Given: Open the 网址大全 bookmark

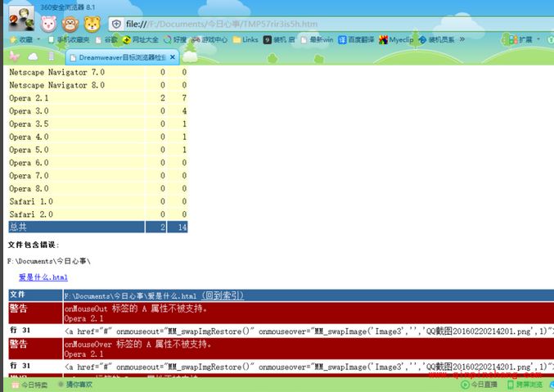Looking at the screenshot, I should [x=142, y=39].
